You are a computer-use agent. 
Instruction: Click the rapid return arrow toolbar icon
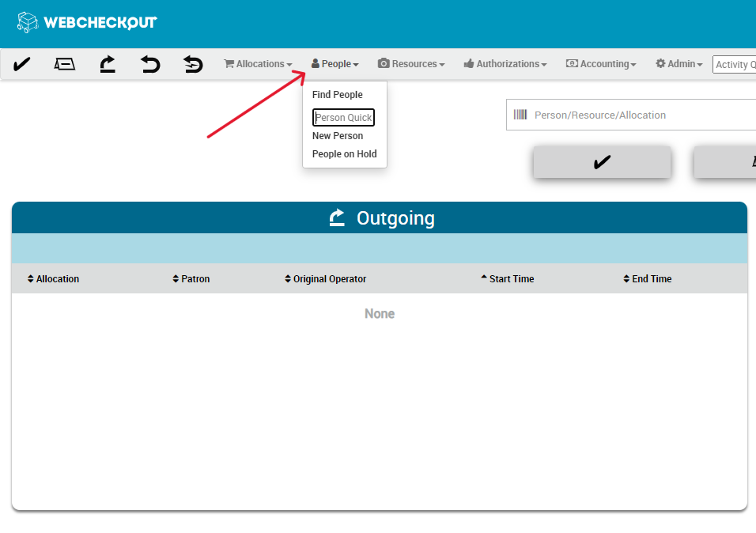click(193, 64)
